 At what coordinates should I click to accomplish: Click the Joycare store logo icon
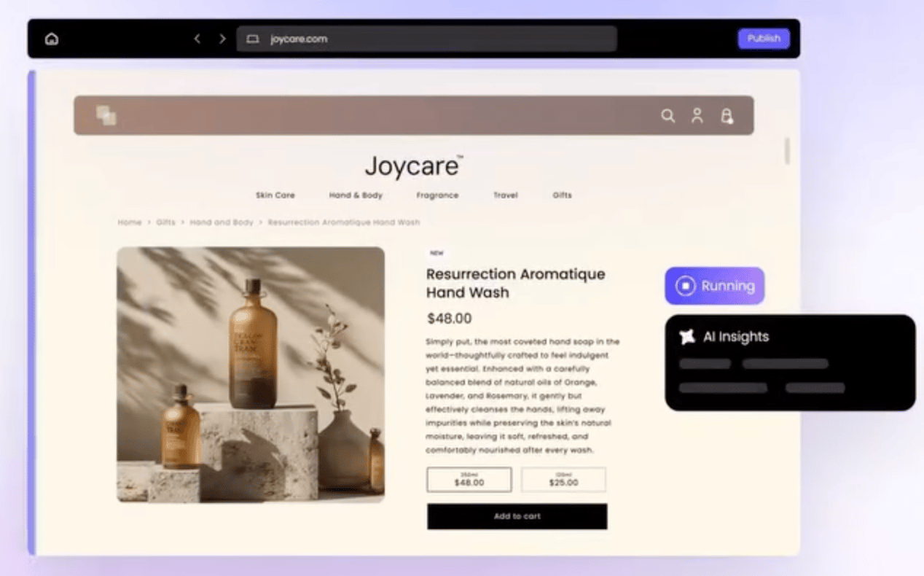pyautogui.click(x=106, y=115)
